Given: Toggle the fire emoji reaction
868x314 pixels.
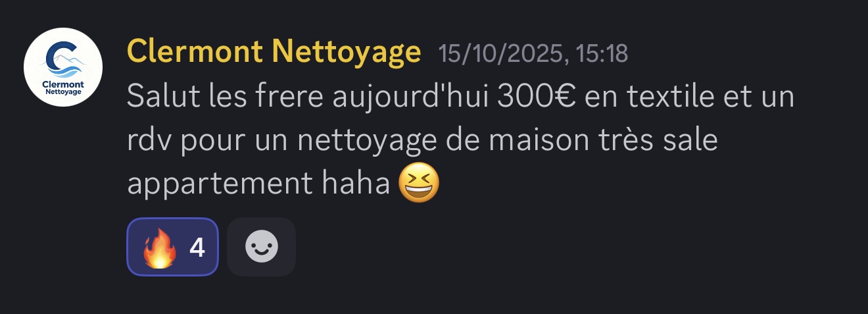Looking at the screenshot, I should tap(172, 247).
